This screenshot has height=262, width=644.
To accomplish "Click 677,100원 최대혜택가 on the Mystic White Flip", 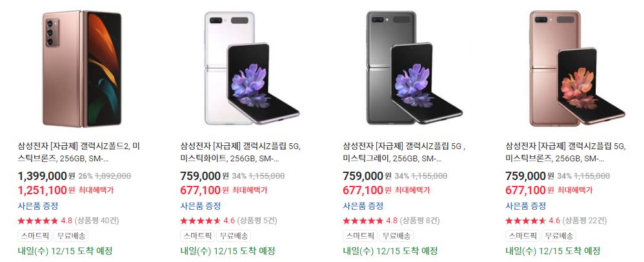I will (x=224, y=190).
